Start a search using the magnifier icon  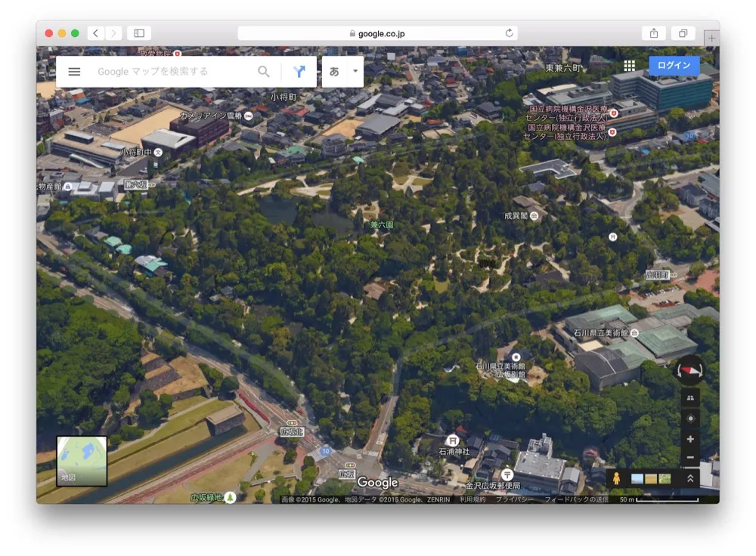[x=263, y=71]
